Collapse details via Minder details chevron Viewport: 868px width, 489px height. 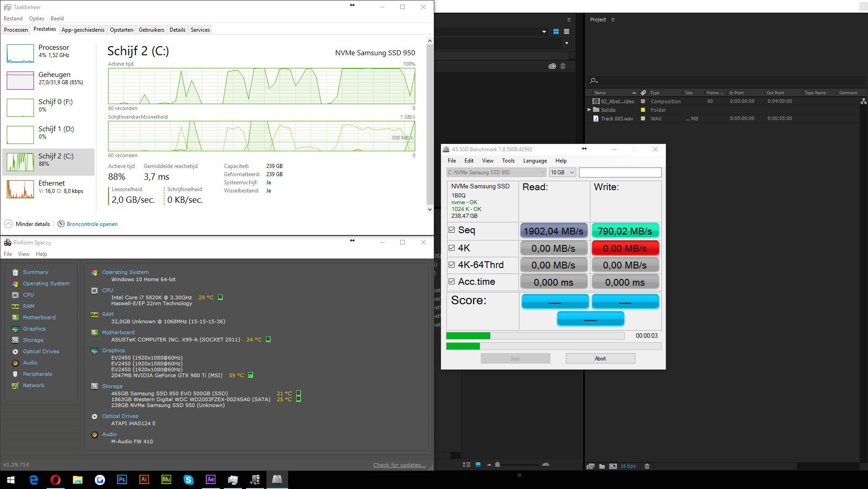(x=9, y=224)
